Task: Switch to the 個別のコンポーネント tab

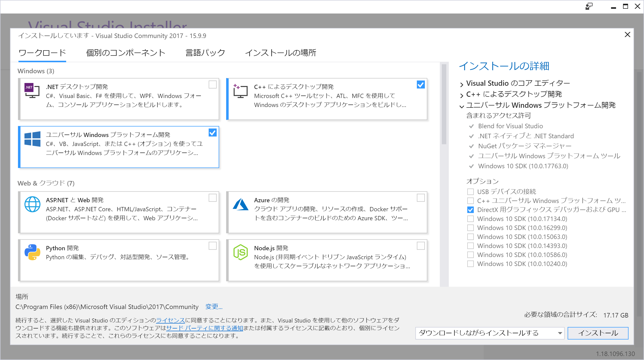Action: pos(126,53)
